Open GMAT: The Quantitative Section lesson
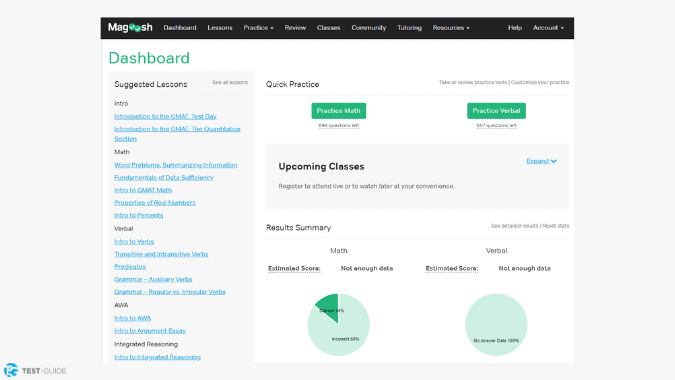675x380 pixels. click(x=177, y=133)
